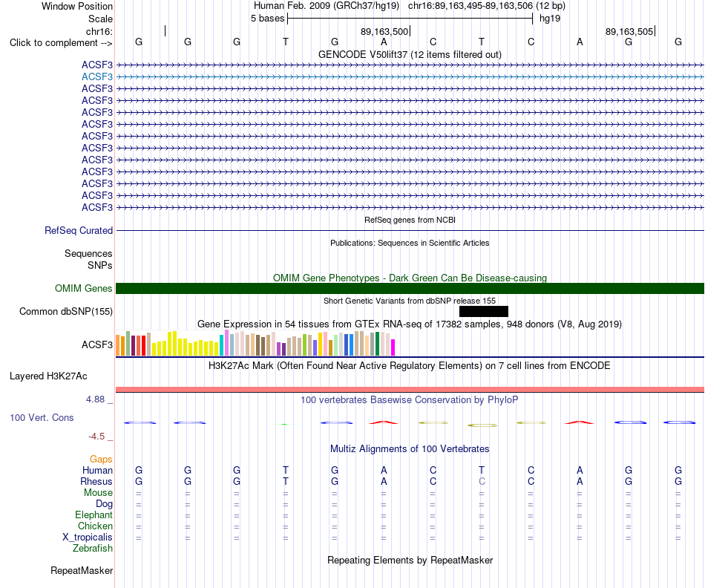The height and width of the screenshot is (588, 705).
Task: Click the Elephant alignment row label
Action: pyautogui.click(x=94, y=514)
